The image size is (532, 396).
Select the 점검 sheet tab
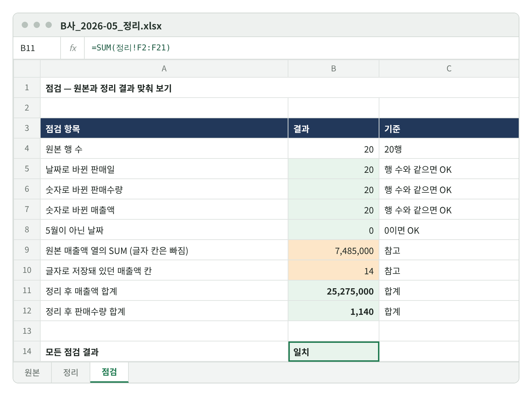coord(109,372)
